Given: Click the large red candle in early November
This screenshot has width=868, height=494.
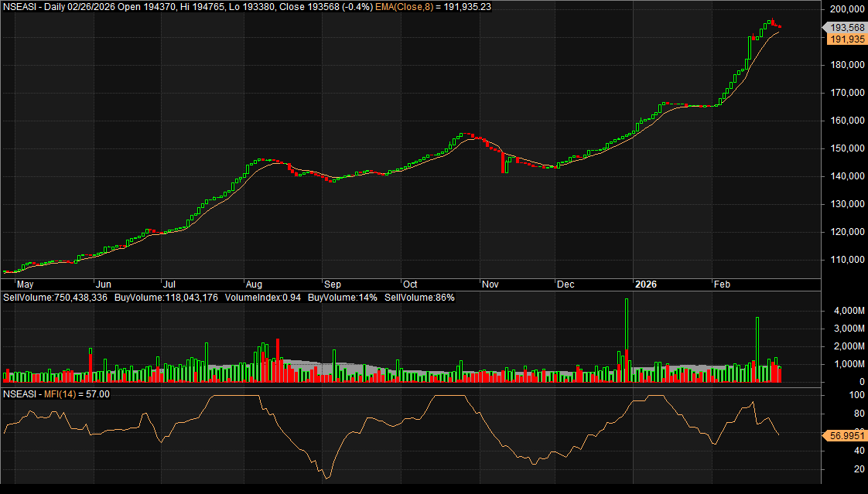Looking at the screenshot, I should 503,161.
